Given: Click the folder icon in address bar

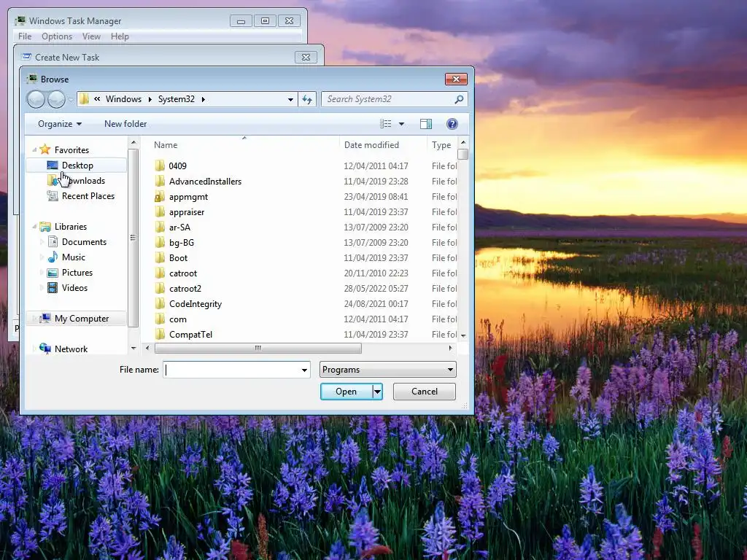Looking at the screenshot, I should pyautogui.click(x=85, y=99).
